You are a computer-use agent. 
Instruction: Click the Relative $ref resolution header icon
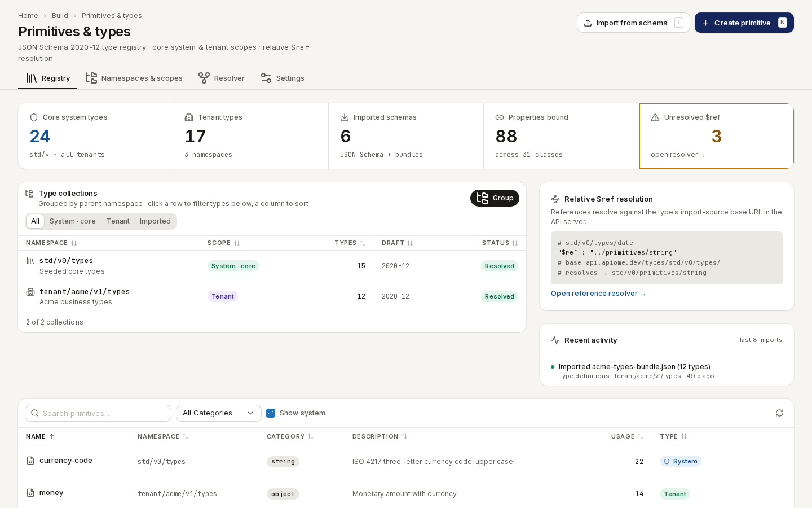tap(555, 199)
